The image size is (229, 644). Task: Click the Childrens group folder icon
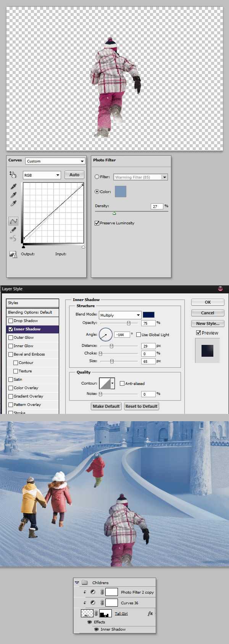(x=85, y=583)
